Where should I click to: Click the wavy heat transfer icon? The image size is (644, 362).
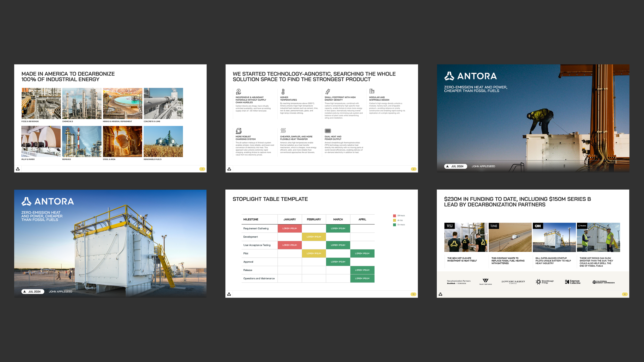[283, 130]
